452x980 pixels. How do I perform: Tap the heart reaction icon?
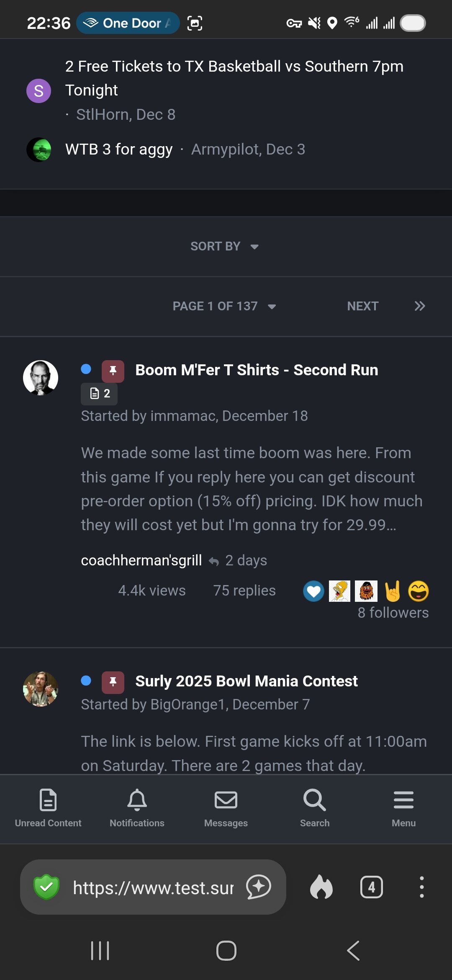(313, 591)
